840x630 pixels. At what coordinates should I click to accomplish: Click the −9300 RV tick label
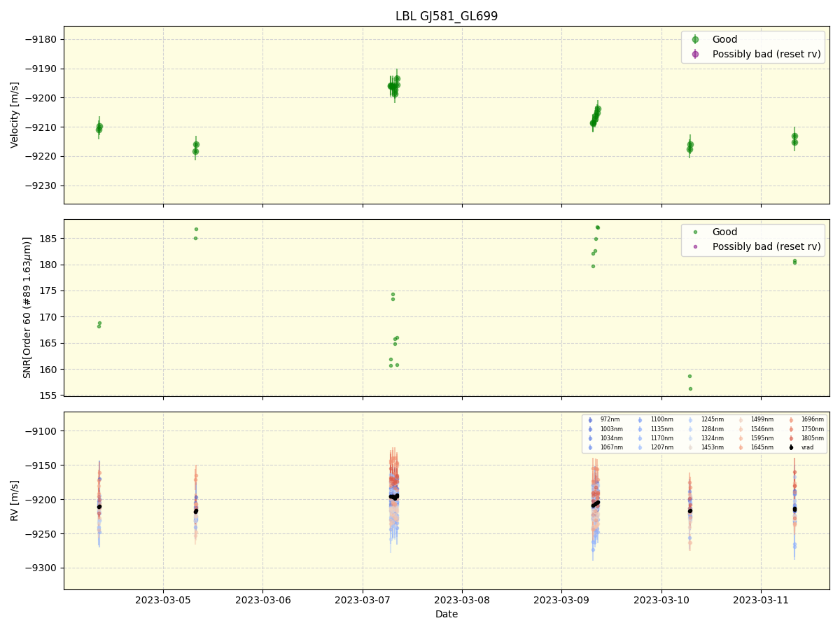click(42, 568)
